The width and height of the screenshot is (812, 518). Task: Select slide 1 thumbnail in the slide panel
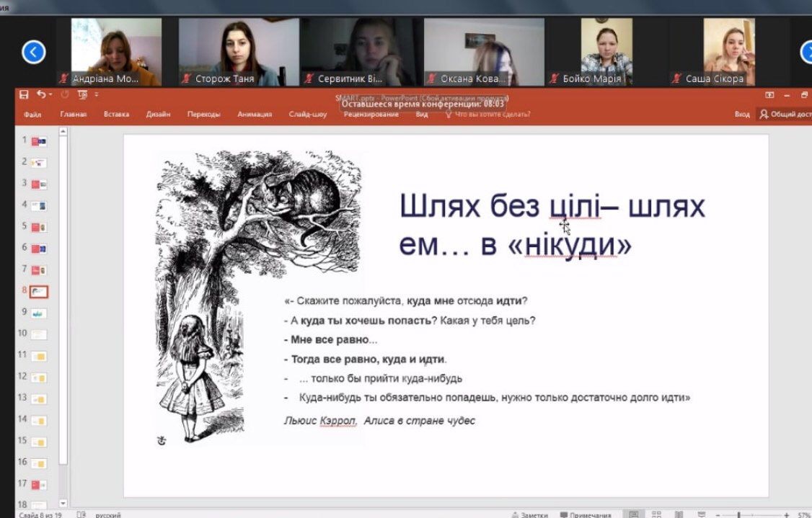(39, 141)
